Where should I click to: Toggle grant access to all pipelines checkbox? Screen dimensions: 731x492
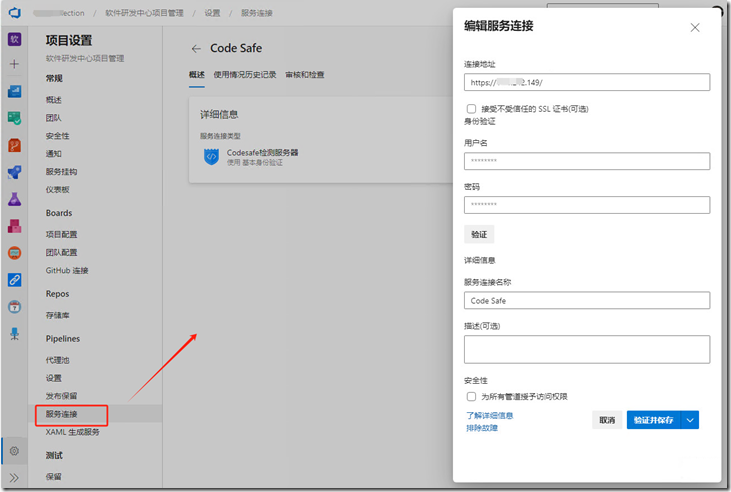pyautogui.click(x=471, y=396)
